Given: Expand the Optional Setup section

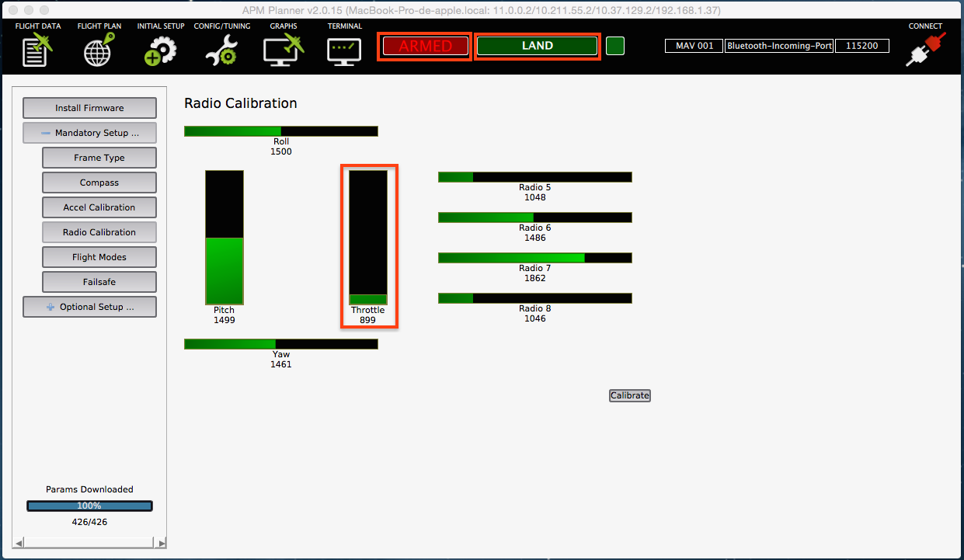Looking at the screenshot, I should coord(89,307).
